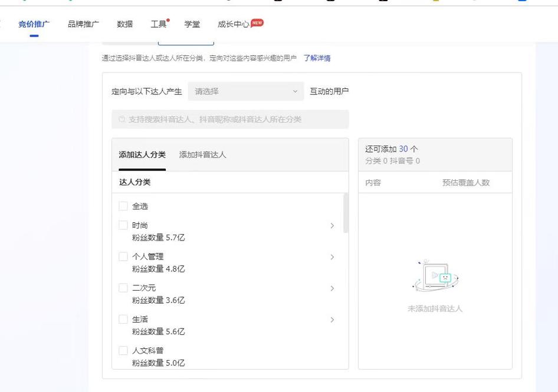Click 粉丝数量 5.0亿 text
This screenshot has height=392, width=558.
[158, 363]
